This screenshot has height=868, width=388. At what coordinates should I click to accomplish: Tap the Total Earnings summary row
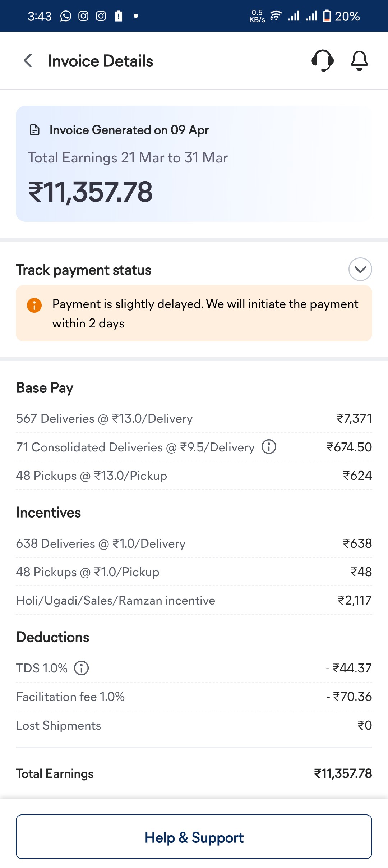point(194,773)
